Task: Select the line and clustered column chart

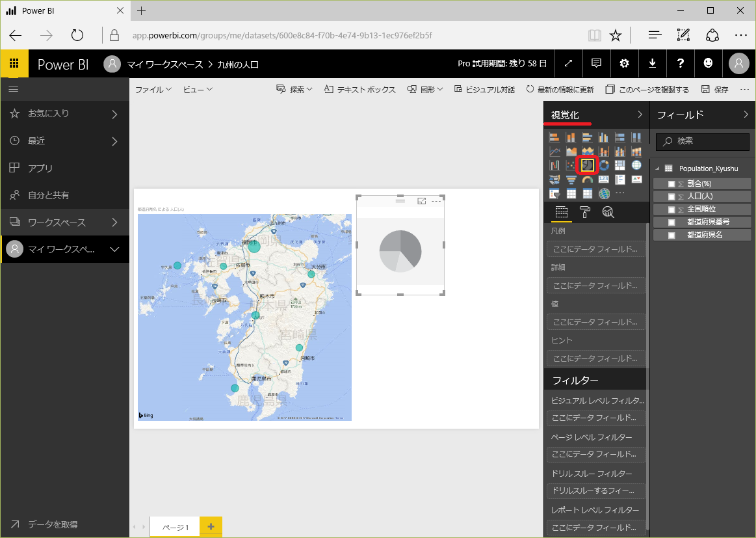Action: (x=620, y=152)
